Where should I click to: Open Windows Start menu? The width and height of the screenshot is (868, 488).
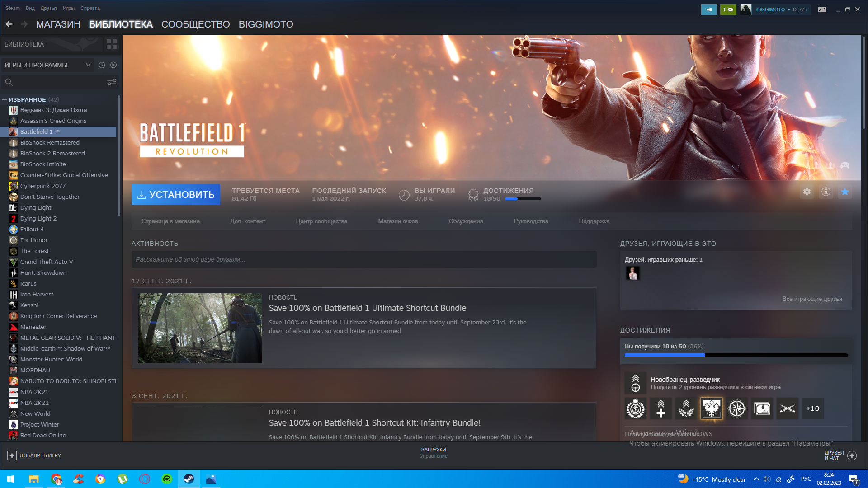pyautogui.click(x=11, y=479)
